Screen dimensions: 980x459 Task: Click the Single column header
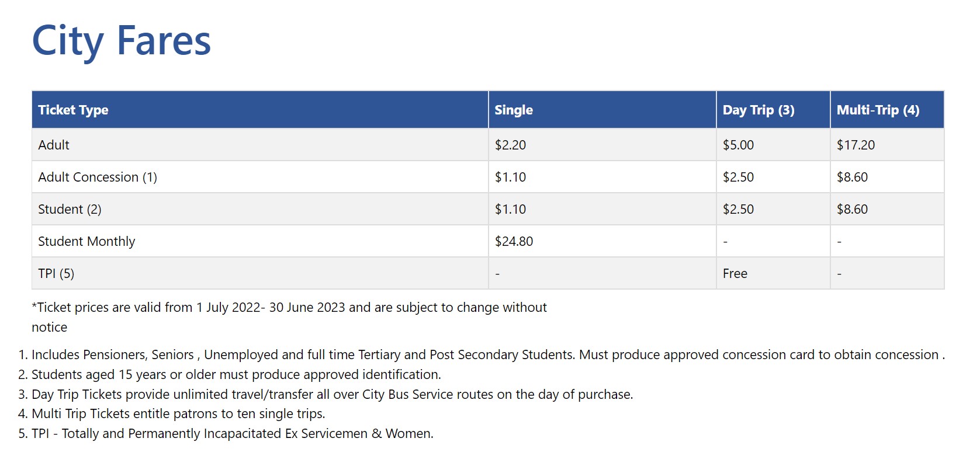[514, 110]
